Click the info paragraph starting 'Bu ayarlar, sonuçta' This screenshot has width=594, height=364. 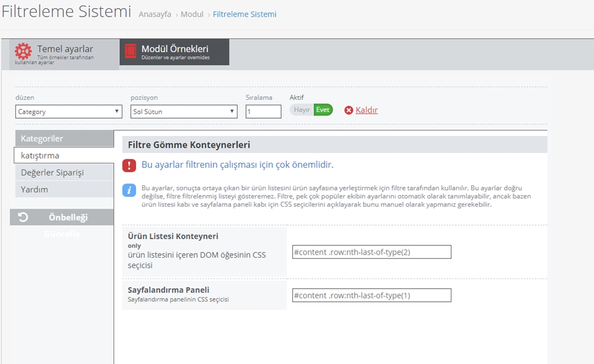336,196
